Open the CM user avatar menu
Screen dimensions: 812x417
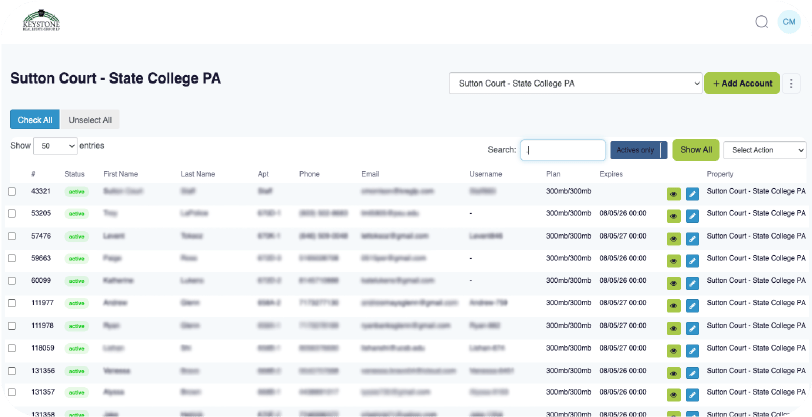tap(789, 22)
